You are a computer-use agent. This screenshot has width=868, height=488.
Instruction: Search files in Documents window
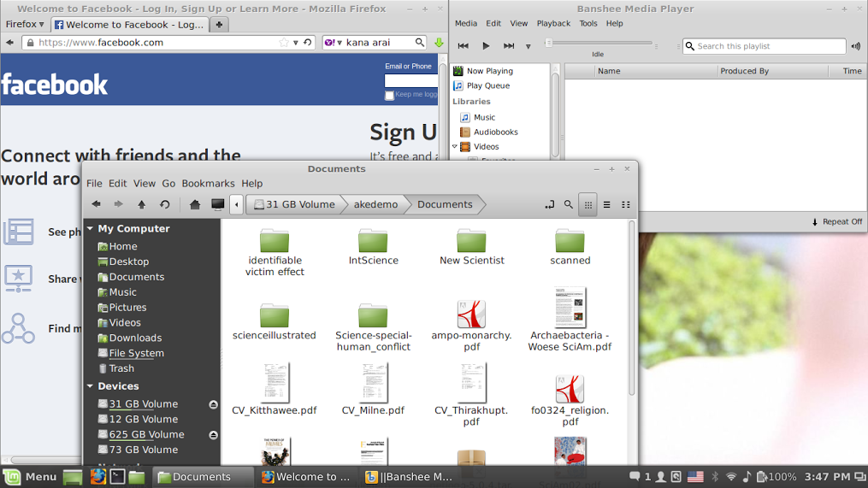point(569,204)
